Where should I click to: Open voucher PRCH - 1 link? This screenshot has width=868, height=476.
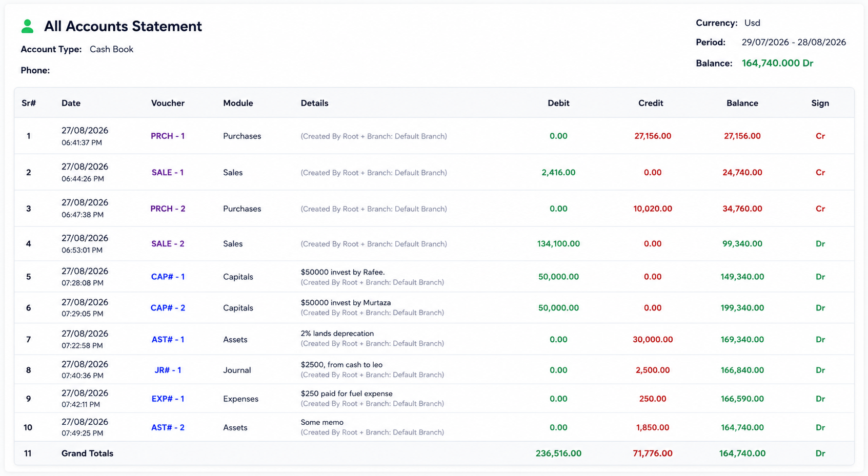[x=168, y=136]
